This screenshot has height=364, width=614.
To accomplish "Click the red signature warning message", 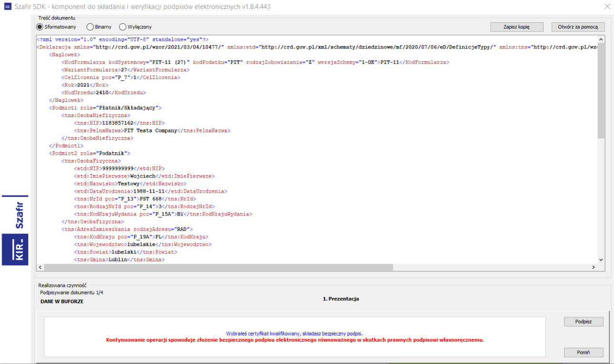I will 295,340.
